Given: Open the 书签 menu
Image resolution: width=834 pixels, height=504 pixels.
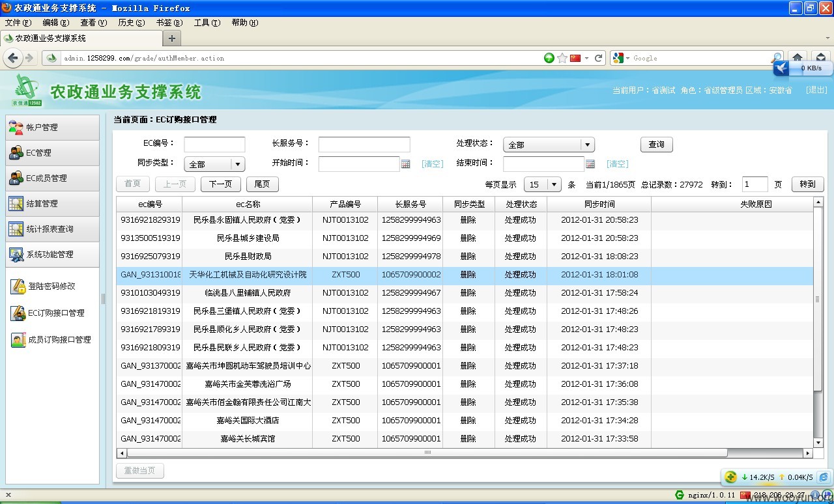Looking at the screenshot, I should tap(169, 23).
